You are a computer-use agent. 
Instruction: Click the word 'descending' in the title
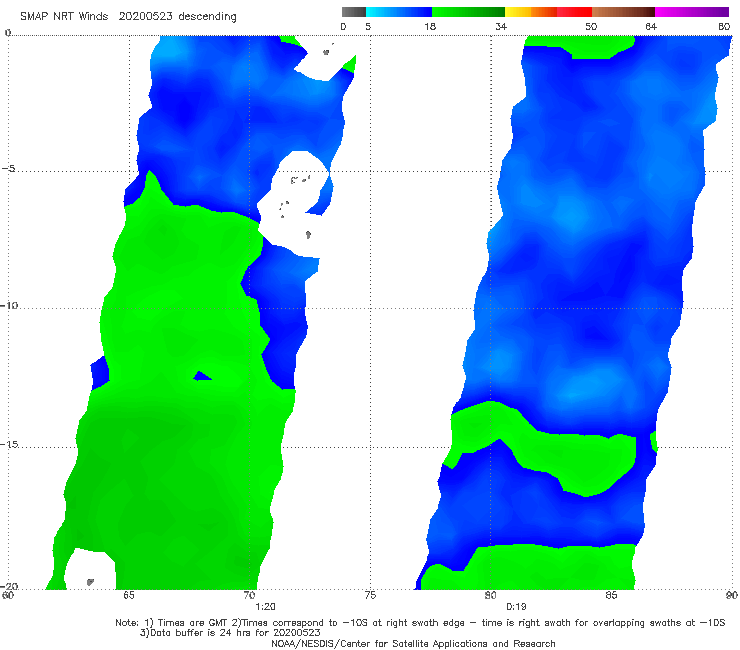point(207,16)
